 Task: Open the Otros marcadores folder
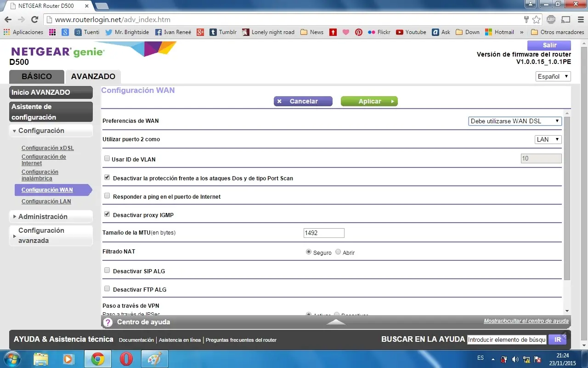[557, 32]
